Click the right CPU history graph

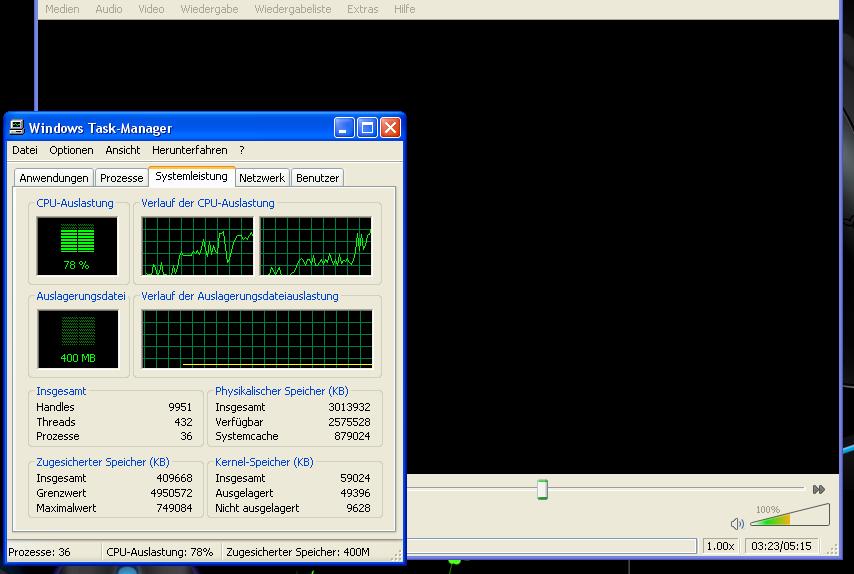point(316,246)
